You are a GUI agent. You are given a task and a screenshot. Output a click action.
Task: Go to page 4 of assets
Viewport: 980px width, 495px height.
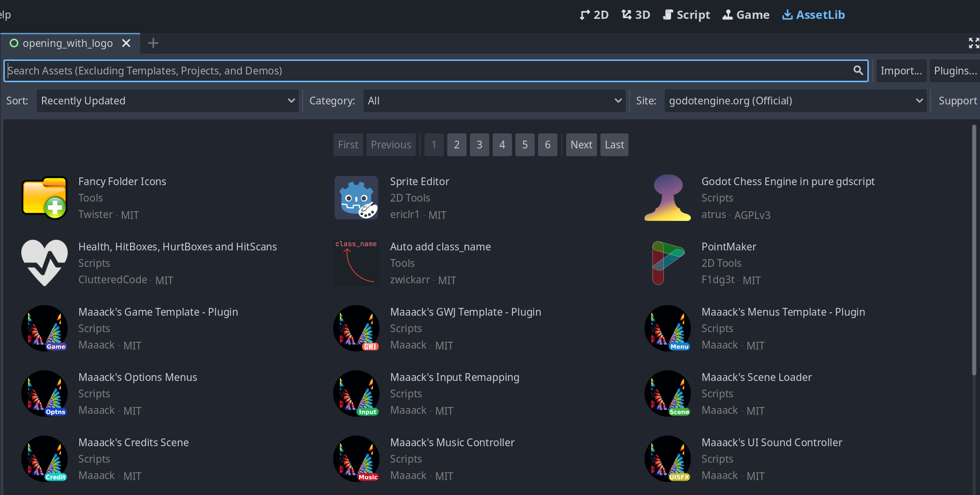click(x=502, y=145)
